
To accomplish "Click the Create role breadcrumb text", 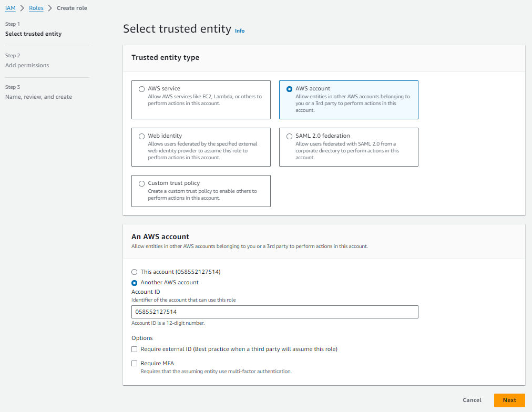I will [72, 8].
